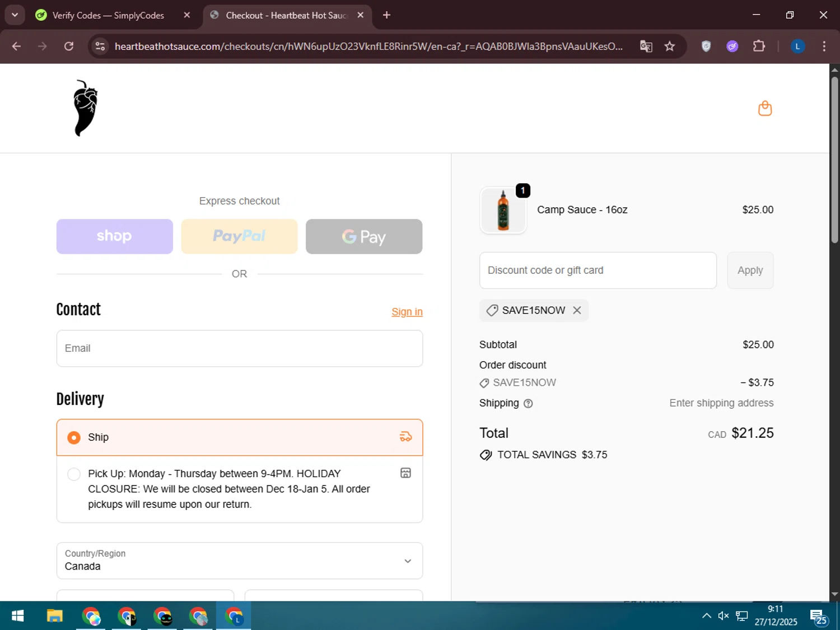
Task: Pay with PayPal express button
Action: tap(239, 236)
